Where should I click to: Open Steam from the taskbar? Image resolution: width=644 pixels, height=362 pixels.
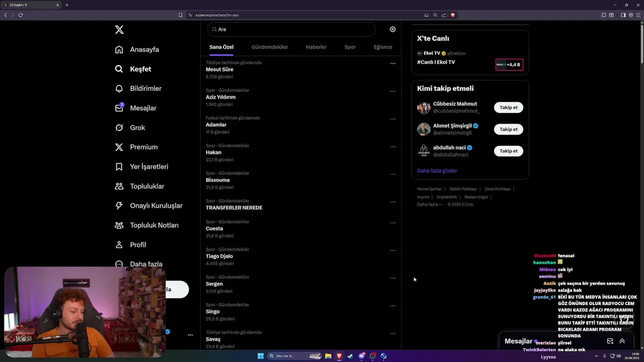coord(350,356)
